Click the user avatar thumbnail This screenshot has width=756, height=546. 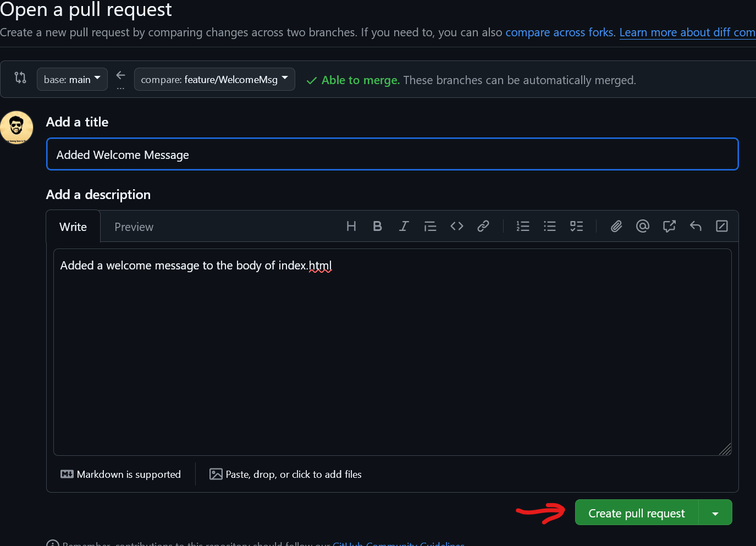[x=16, y=128]
